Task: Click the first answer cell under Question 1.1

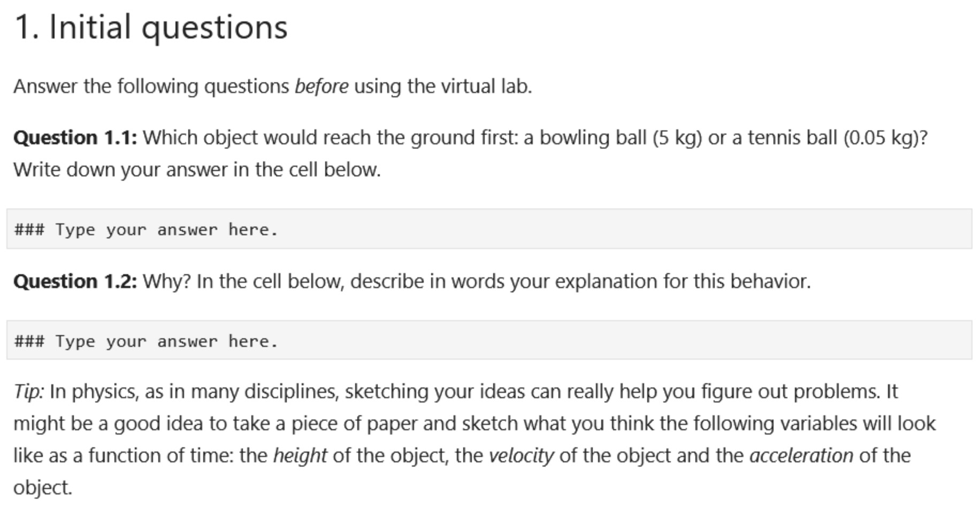Action: [489, 229]
